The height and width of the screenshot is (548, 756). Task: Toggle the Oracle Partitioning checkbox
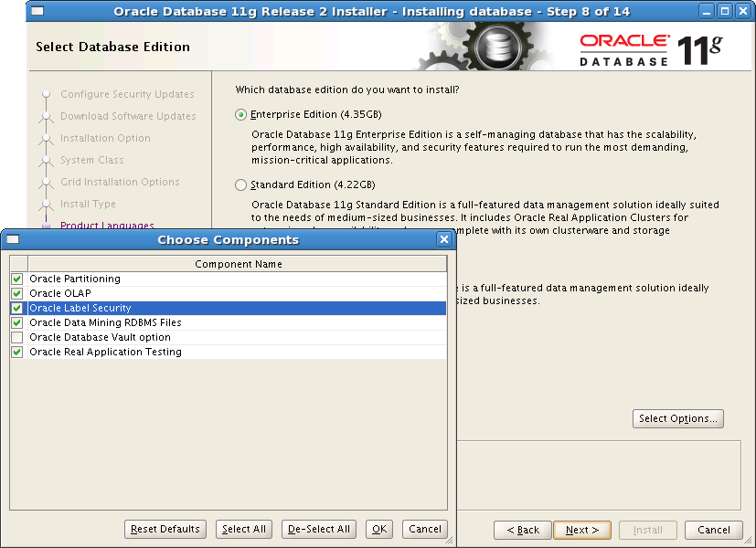(17, 279)
